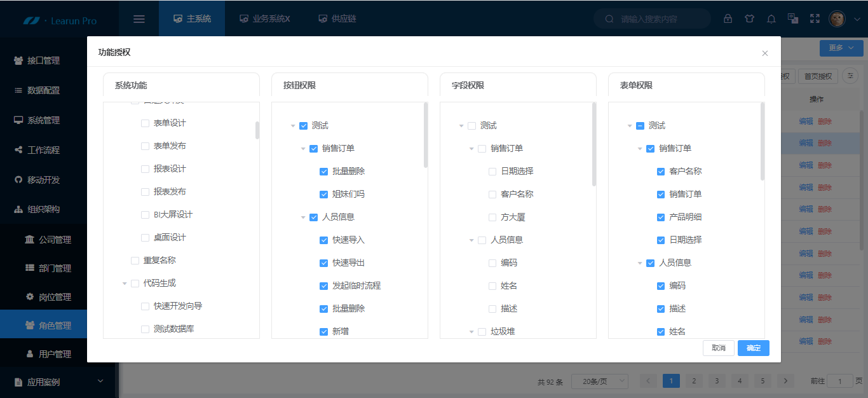Expand the 代码生成 tree node
Image resolution: width=868 pixels, height=398 pixels.
click(x=125, y=283)
